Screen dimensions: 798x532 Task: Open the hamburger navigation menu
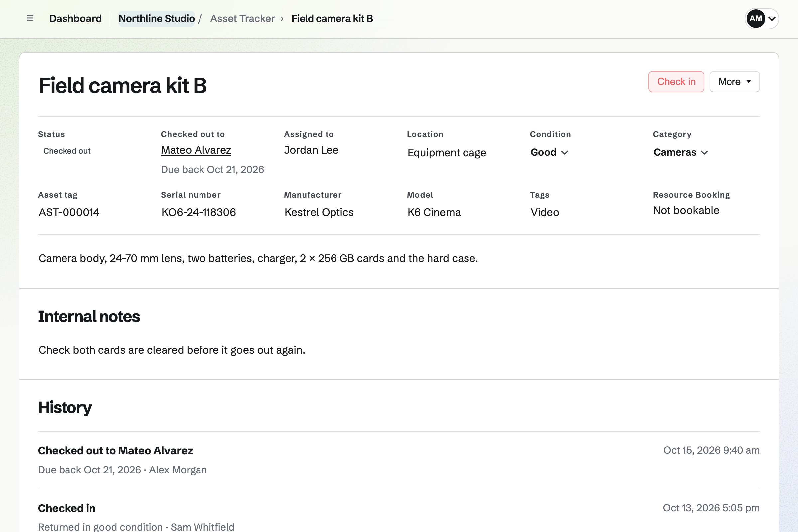pyautogui.click(x=30, y=18)
